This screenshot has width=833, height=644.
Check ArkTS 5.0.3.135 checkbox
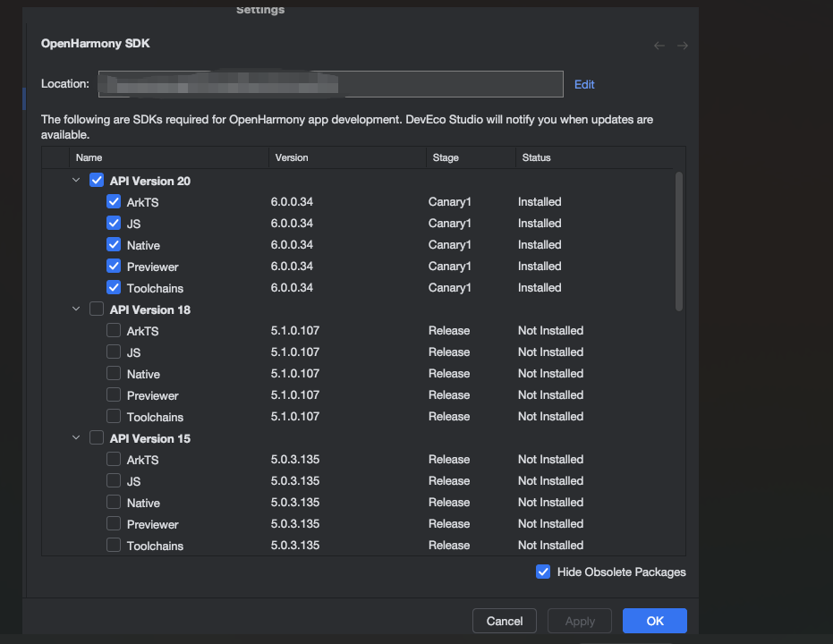(x=114, y=459)
